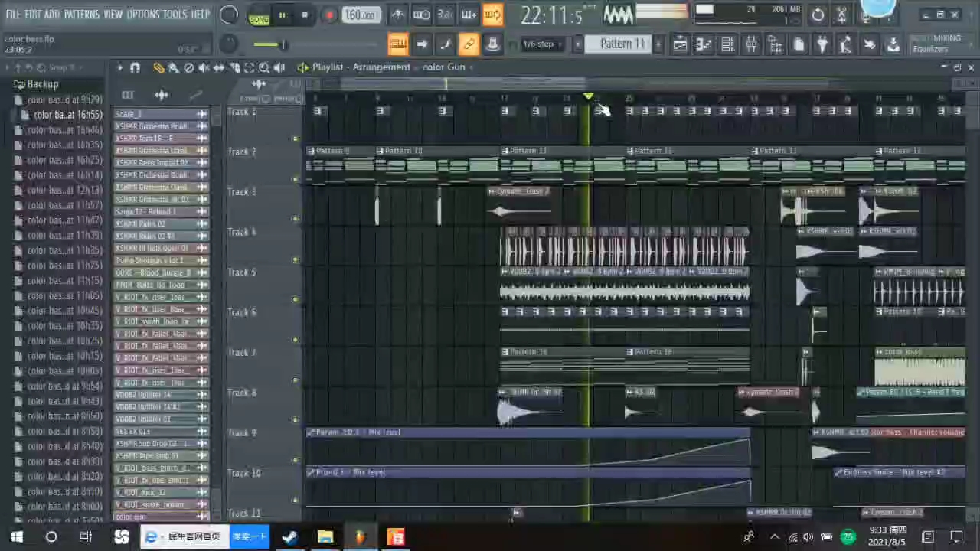The image size is (980, 551).
Task: Toggle the step editing icon
Action: coord(446,44)
